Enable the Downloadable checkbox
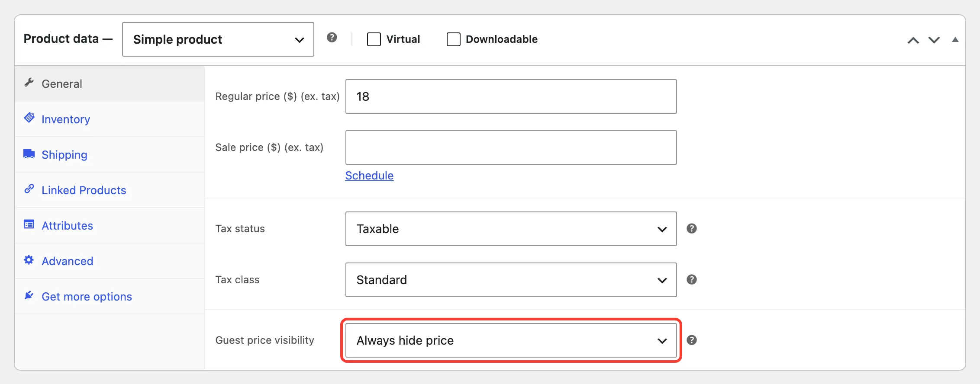The height and width of the screenshot is (384, 980). [x=454, y=39]
